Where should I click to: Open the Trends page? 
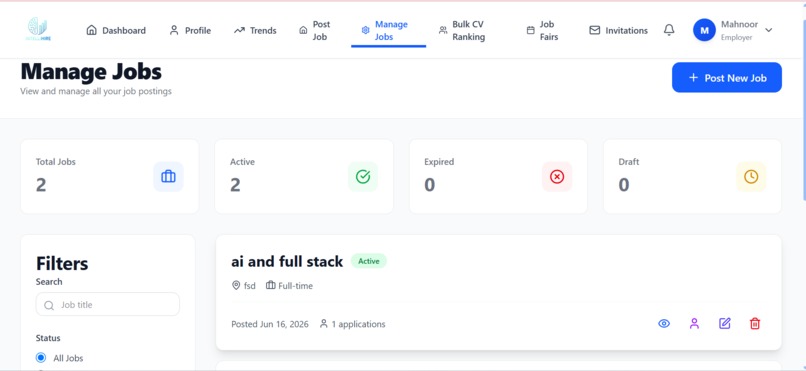pyautogui.click(x=255, y=30)
